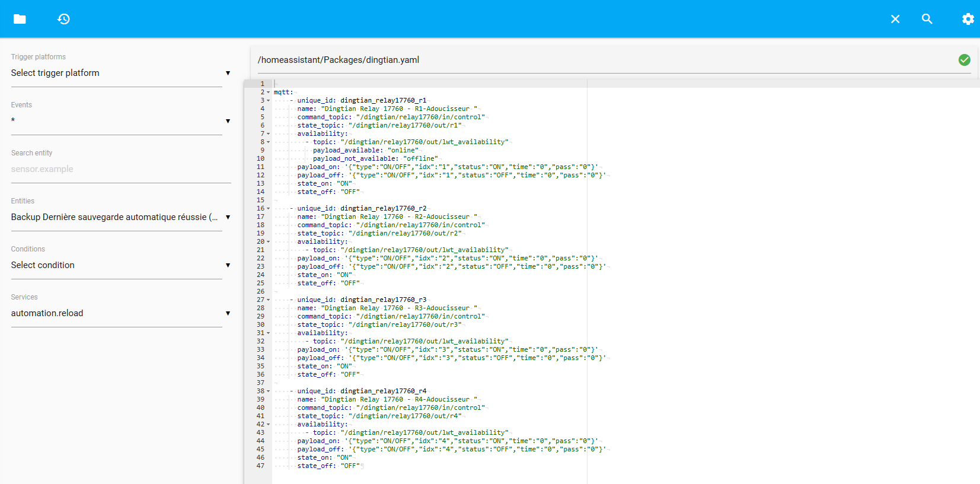Viewport: 980px width, 484px height.
Task: Fold the availability section at line 7
Action: 269,134
